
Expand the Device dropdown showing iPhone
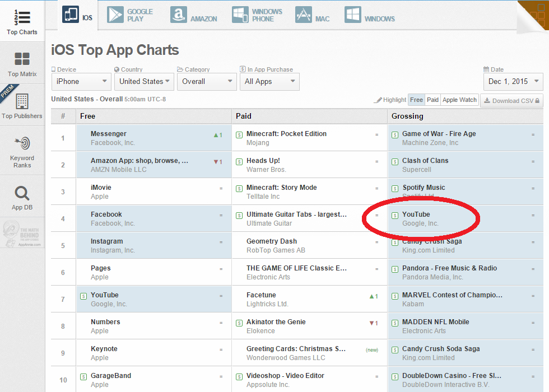tap(81, 82)
